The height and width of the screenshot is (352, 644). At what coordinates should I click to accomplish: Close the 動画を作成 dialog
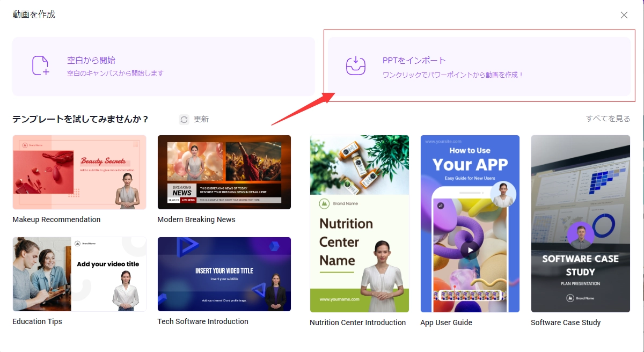pos(624,15)
